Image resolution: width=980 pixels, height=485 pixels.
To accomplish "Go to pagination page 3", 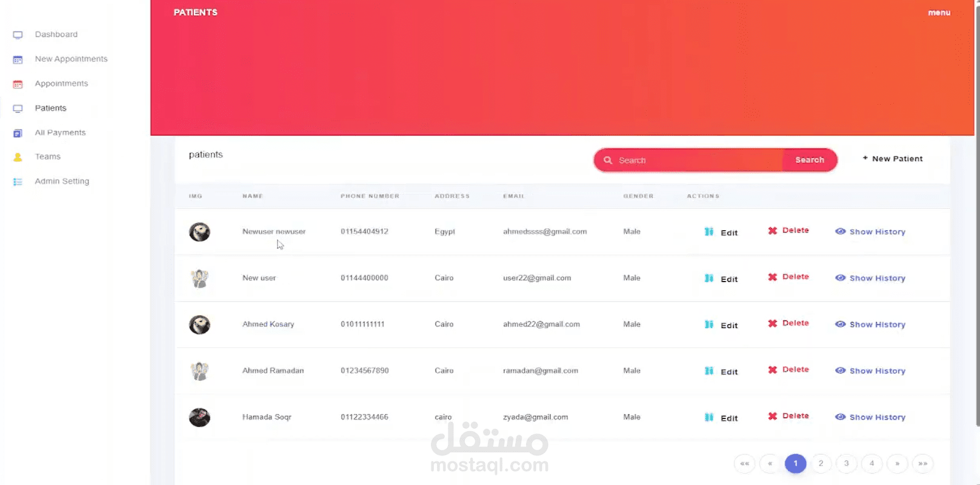I will [x=846, y=463].
